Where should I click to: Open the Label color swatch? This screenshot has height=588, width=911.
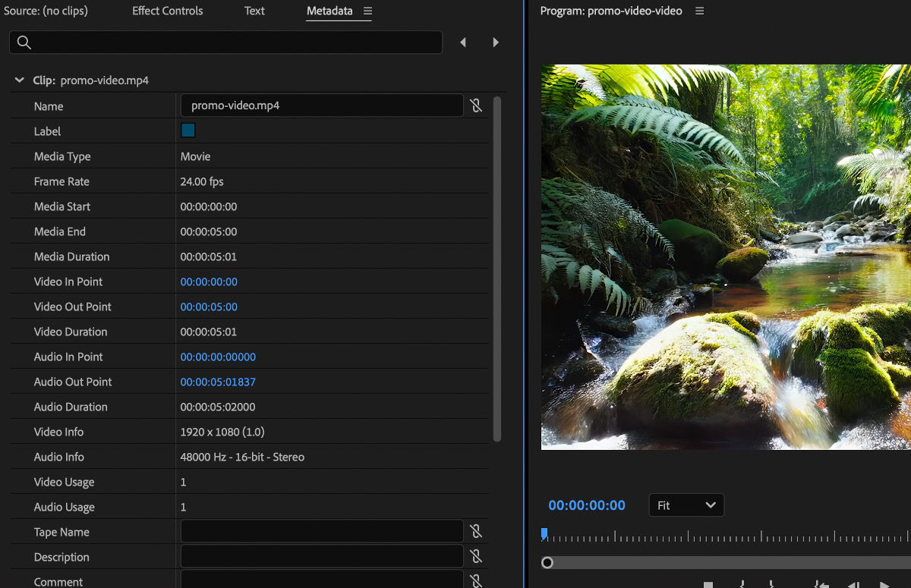[188, 130]
